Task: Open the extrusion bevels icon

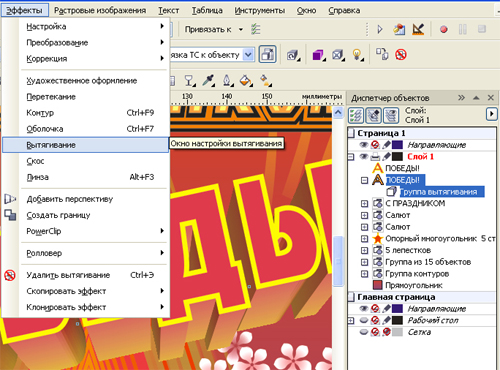Action: point(338,55)
